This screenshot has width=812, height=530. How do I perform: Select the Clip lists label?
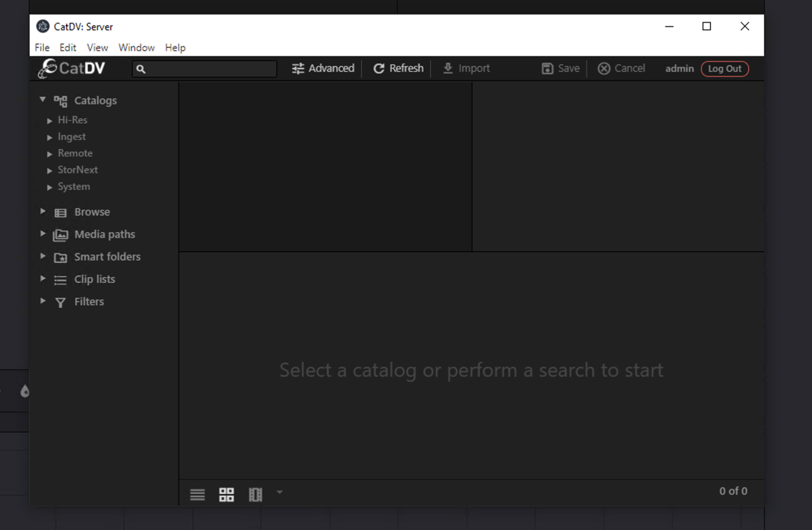(94, 280)
